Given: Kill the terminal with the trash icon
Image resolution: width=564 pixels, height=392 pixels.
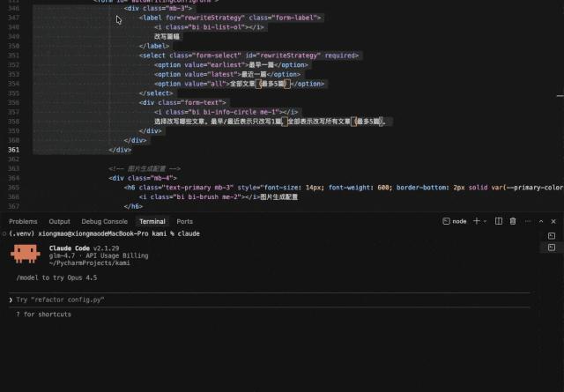Looking at the screenshot, I should 513,221.
